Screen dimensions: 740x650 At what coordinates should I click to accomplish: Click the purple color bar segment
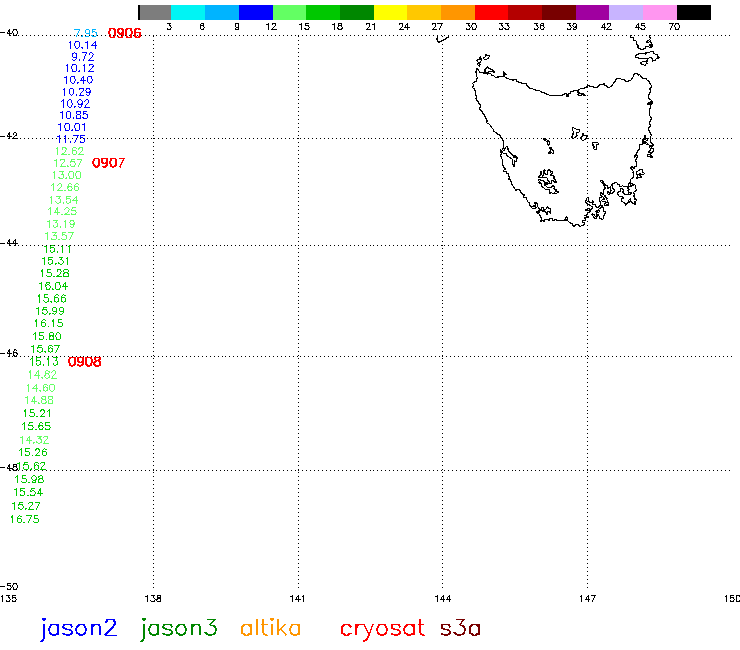coord(592,12)
